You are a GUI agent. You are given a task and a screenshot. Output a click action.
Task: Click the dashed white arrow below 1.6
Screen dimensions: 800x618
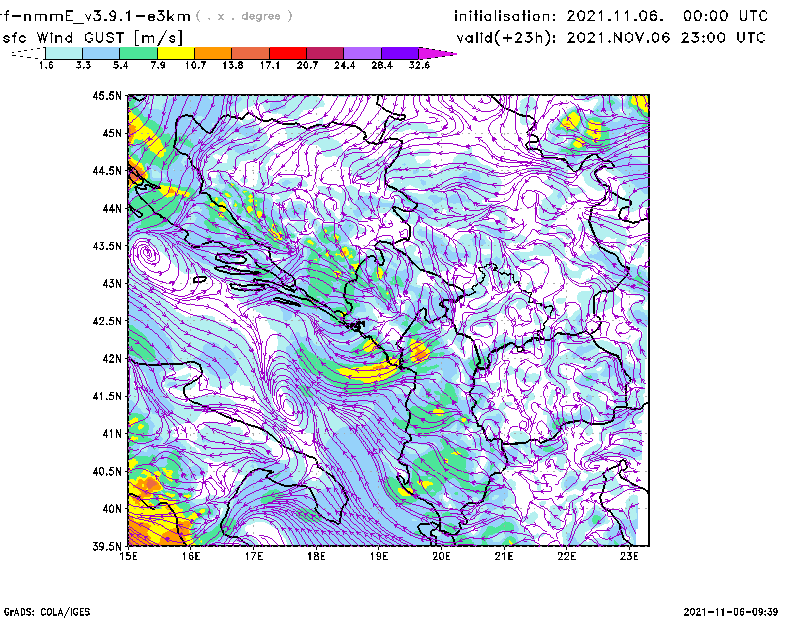[28, 53]
